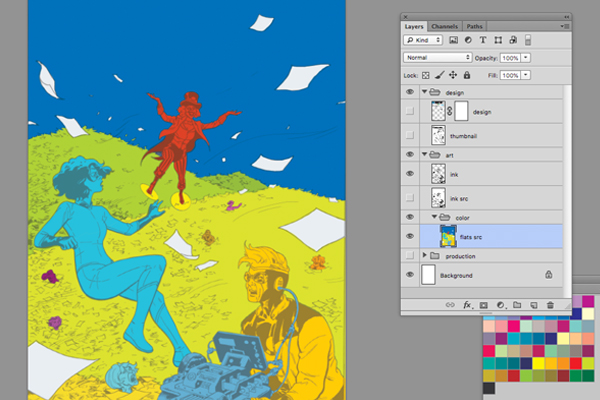Open the layer style fx menu
The image size is (600, 400).
467,305
